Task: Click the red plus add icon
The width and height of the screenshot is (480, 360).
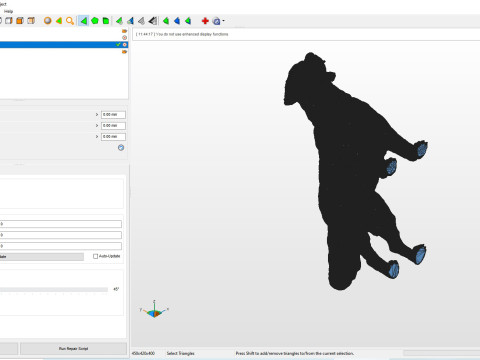Action: click(x=205, y=21)
